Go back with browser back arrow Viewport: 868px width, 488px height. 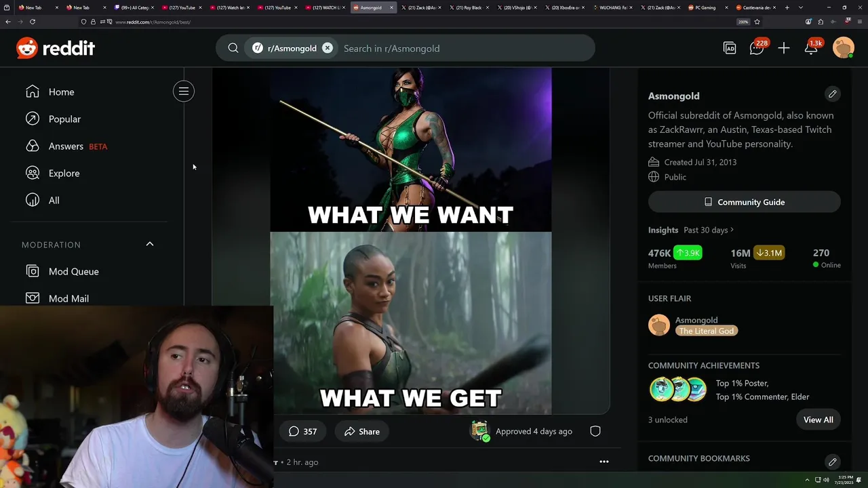pyautogui.click(x=8, y=22)
